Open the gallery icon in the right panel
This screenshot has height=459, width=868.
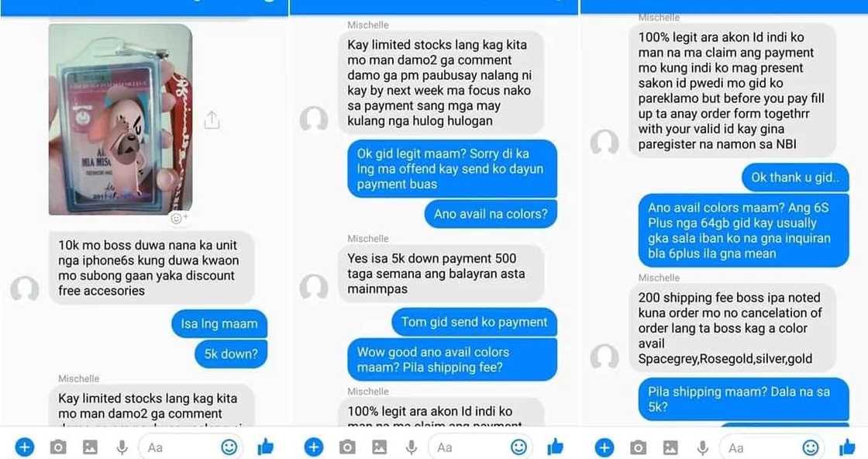pos(670,447)
